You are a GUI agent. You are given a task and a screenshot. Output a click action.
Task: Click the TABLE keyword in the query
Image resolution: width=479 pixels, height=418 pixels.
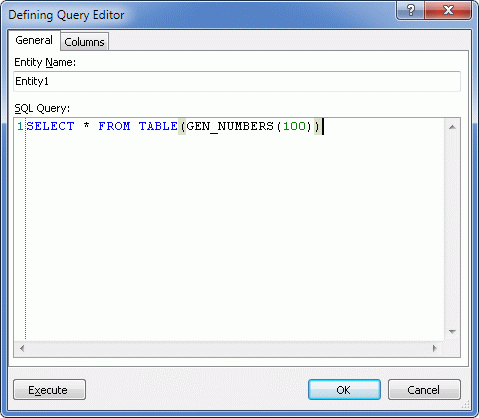tap(158, 126)
